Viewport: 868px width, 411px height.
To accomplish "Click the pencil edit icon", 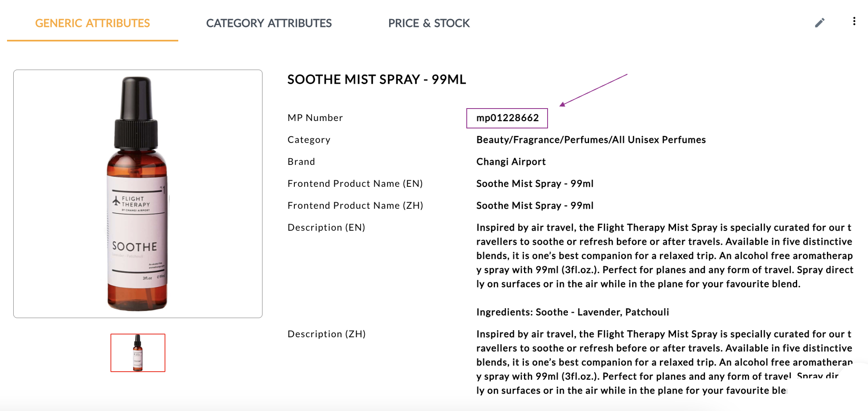I will [820, 23].
